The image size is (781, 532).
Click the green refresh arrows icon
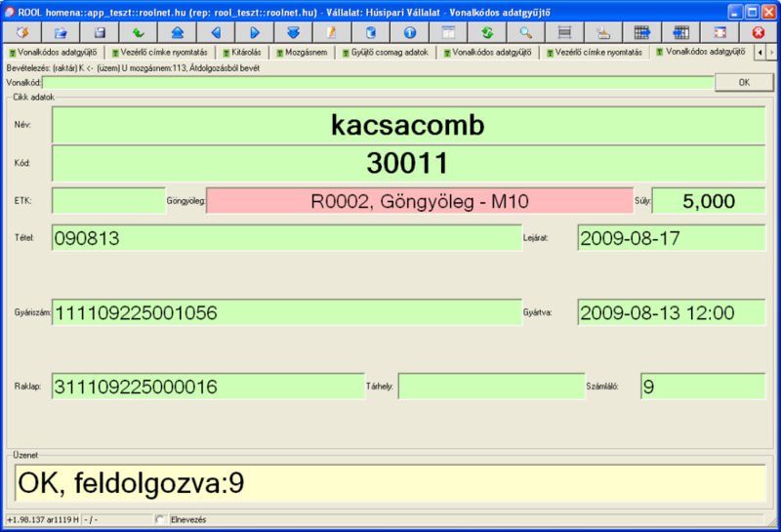coord(486,32)
